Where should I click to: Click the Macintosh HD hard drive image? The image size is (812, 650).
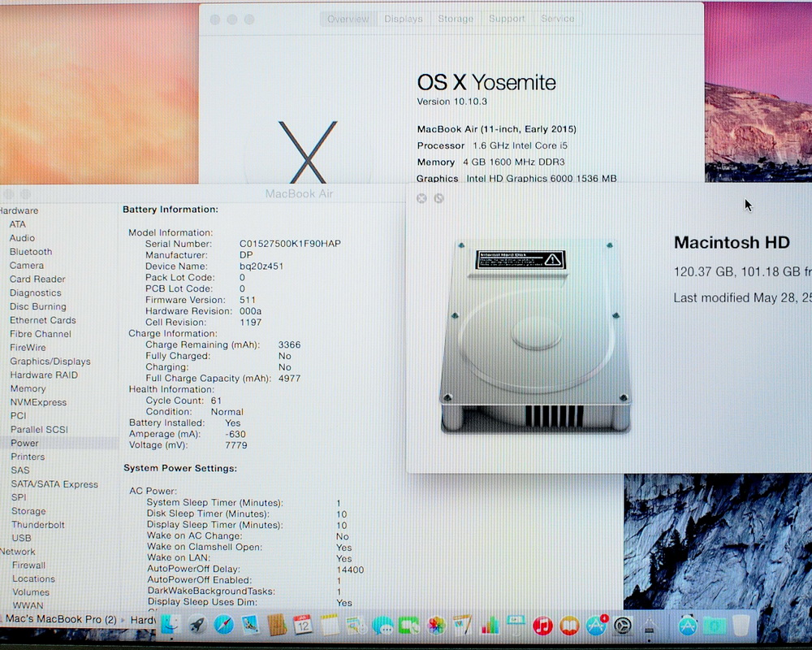click(535, 336)
